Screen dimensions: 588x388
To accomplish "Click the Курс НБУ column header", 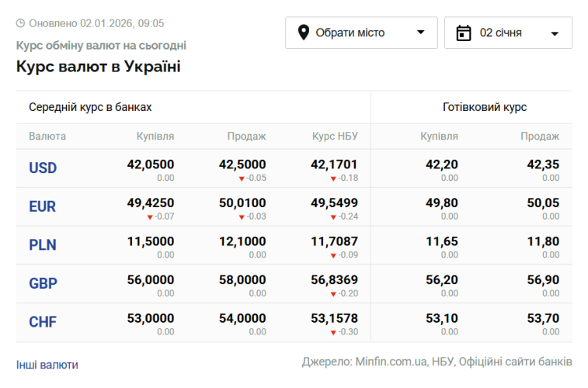I will pos(335,137).
